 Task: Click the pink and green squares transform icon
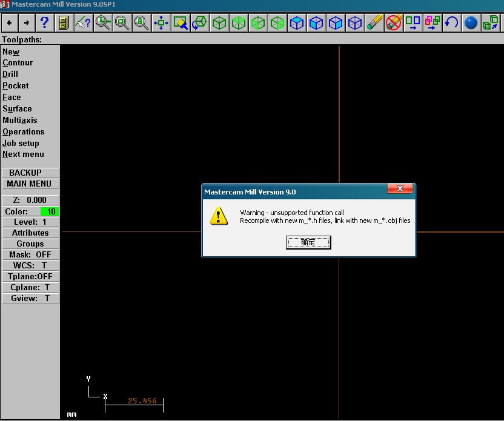[433, 23]
